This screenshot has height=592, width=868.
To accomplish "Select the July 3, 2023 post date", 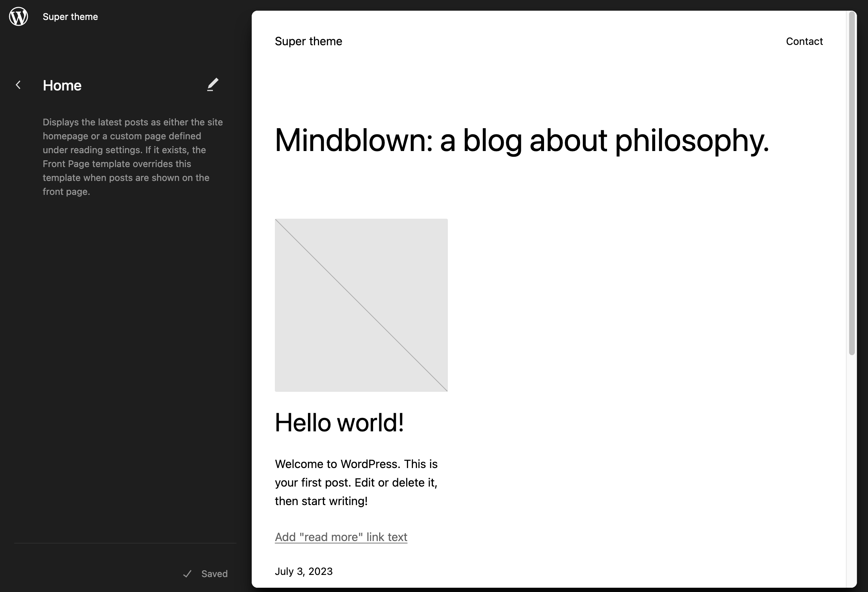I will (x=304, y=571).
